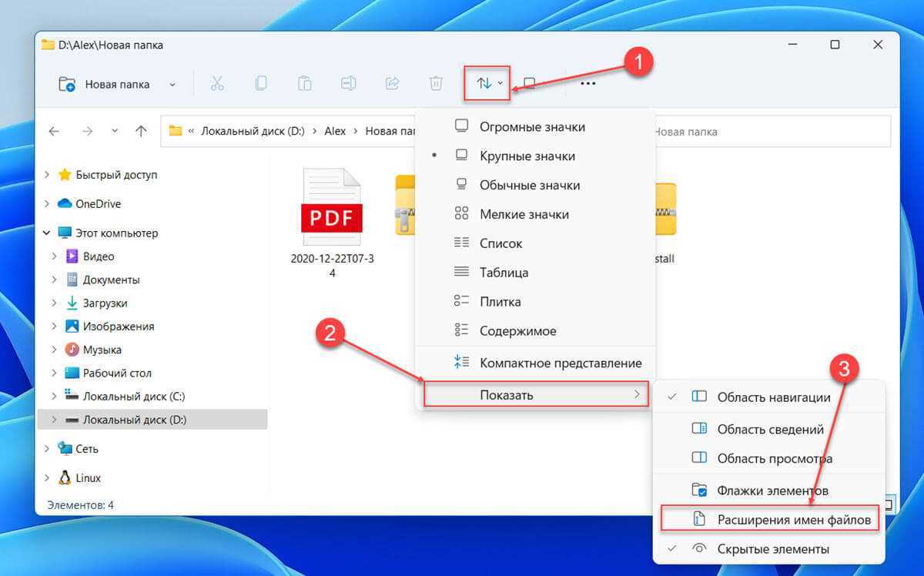The height and width of the screenshot is (576, 924).
Task: Click the Локальный диск (D:) drive icon
Action: pos(72,420)
